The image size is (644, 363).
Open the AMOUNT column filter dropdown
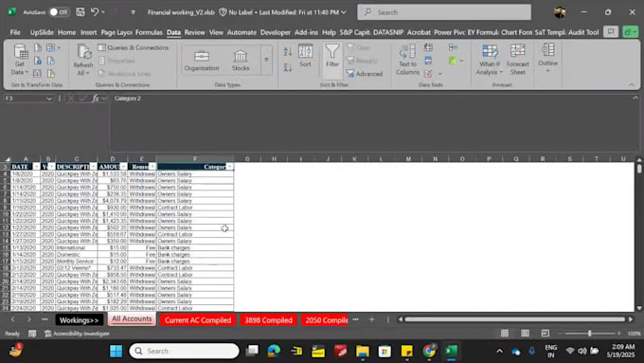[x=124, y=167]
